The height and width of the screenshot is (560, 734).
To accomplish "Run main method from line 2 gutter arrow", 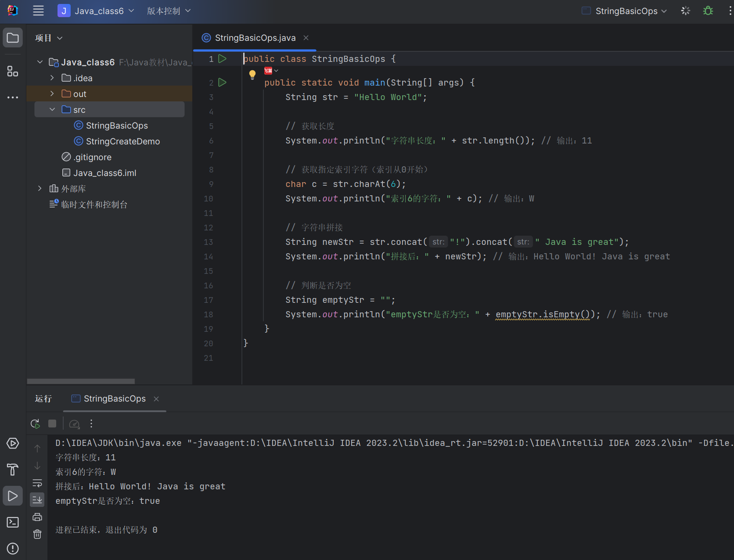I will 223,83.
